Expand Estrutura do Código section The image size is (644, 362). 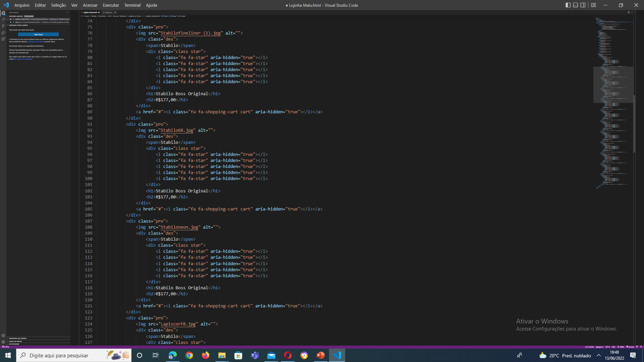(38, 339)
